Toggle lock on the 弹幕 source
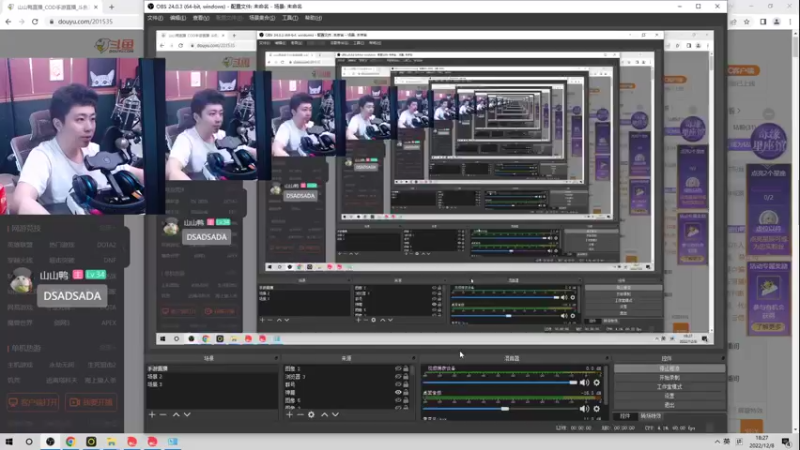The height and width of the screenshot is (450, 800). pyautogui.click(x=406, y=392)
